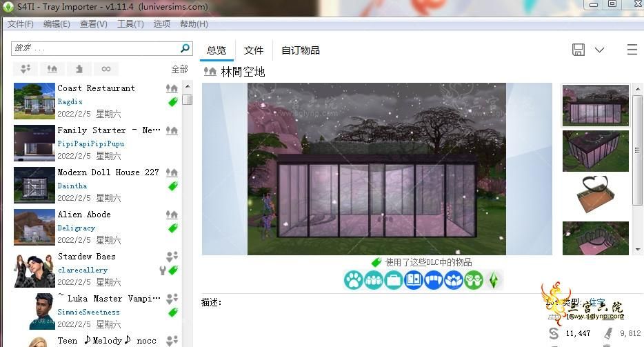Open creator link clarecallery
Screen dimensions: 644x347
tap(83, 270)
